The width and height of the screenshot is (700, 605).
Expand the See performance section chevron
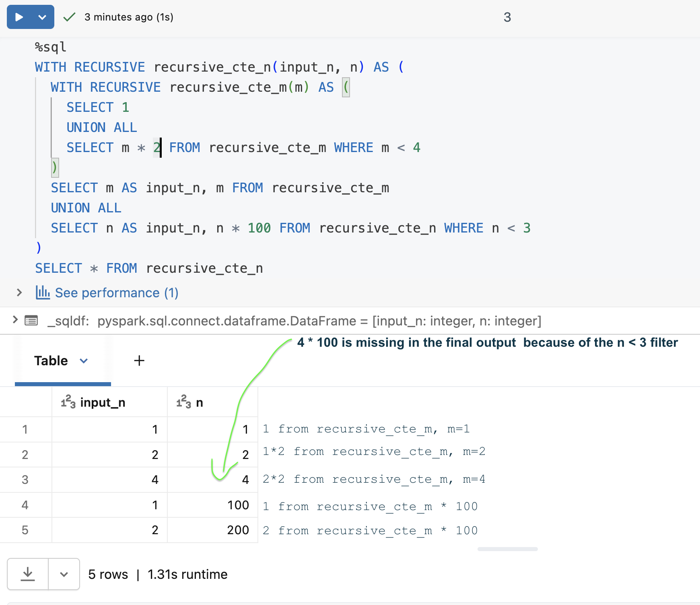coord(19,292)
